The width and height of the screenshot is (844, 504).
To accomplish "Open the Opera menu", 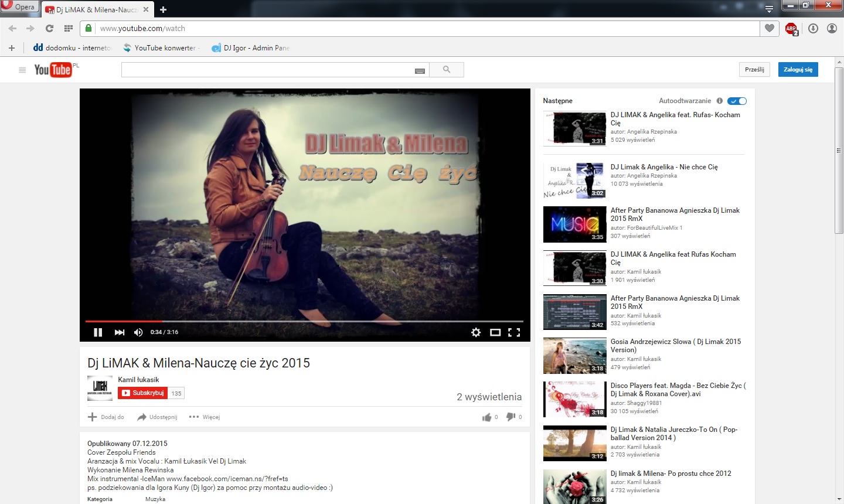I will point(19,7).
